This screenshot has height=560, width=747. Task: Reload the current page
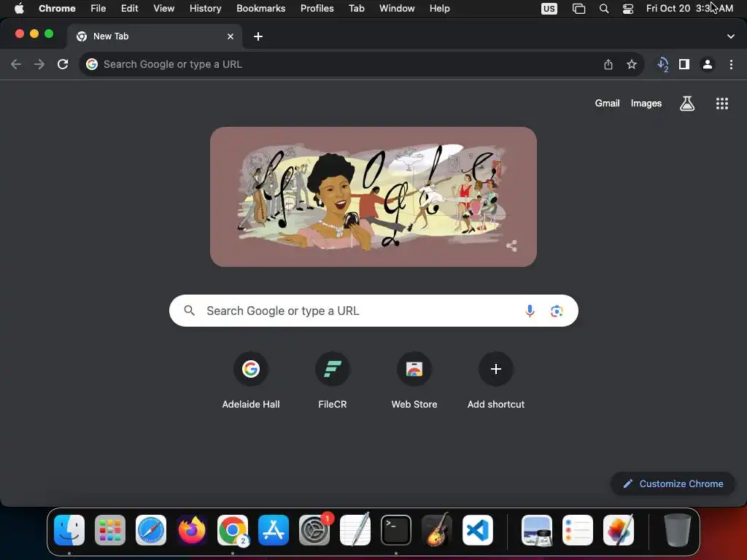pyautogui.click(x=63, y=64)
